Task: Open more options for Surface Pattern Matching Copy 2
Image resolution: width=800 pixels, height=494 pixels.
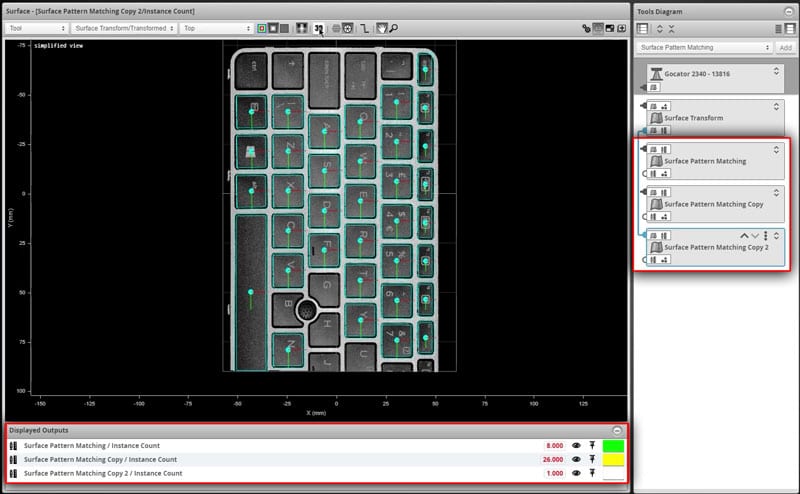Action: pos(765,236)
